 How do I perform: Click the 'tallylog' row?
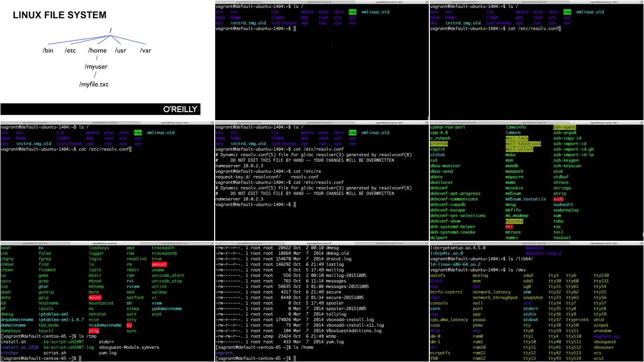point(282,314)
